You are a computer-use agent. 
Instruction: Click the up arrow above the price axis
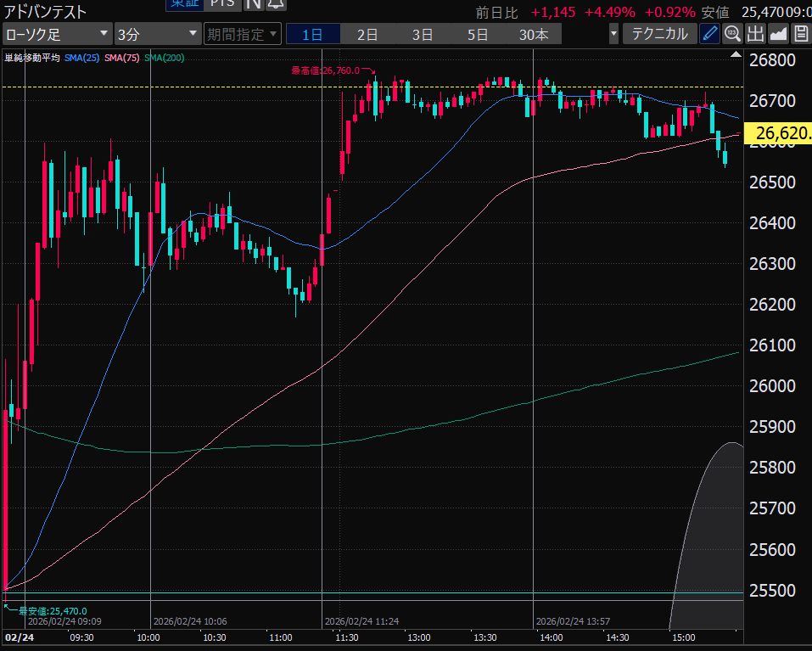pyautogui.click(x=735, y=53)
